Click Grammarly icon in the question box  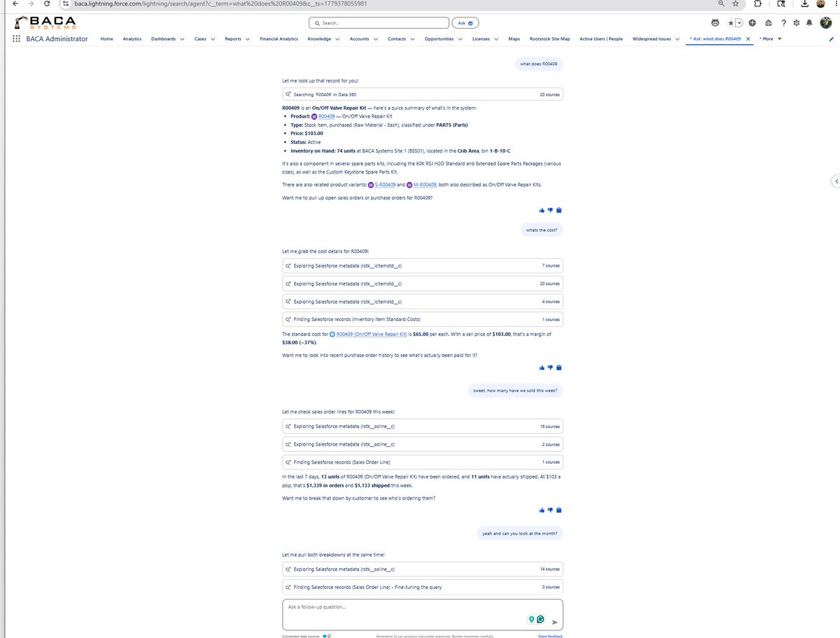pos(540,619)
